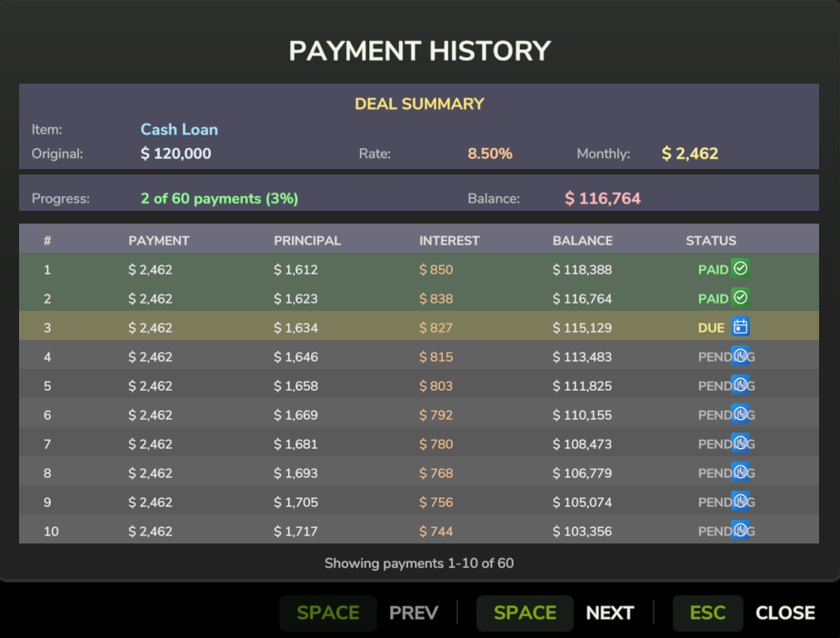Click the principal $ 1,612 in row 1
This screenshot has height=638, width=840.
[295, 269]
